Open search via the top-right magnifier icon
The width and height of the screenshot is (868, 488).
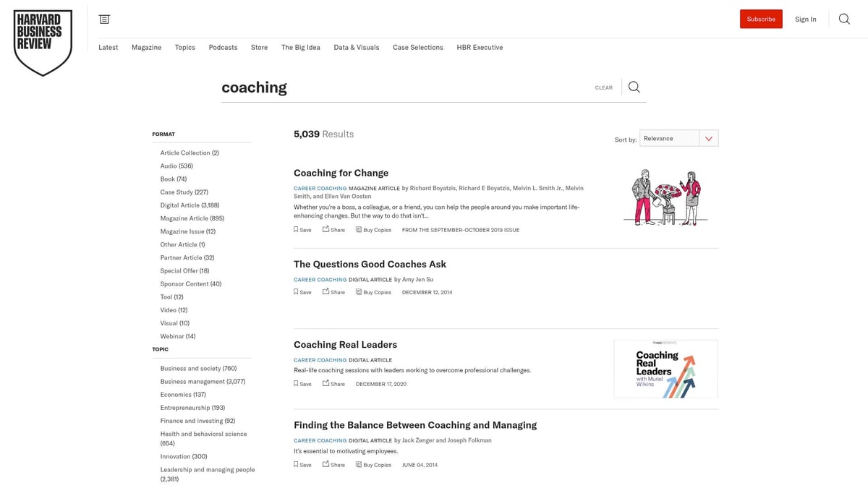844,19
